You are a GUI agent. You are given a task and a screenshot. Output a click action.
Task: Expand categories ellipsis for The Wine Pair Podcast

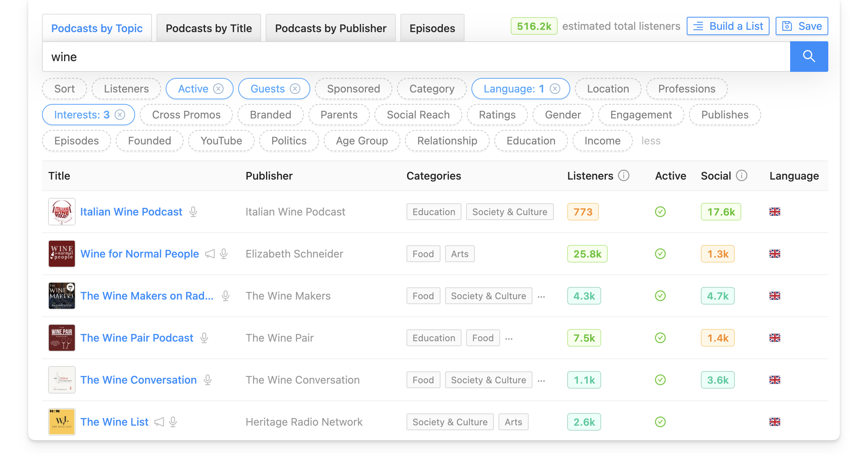pyautogui.click(x=509, y=339)
